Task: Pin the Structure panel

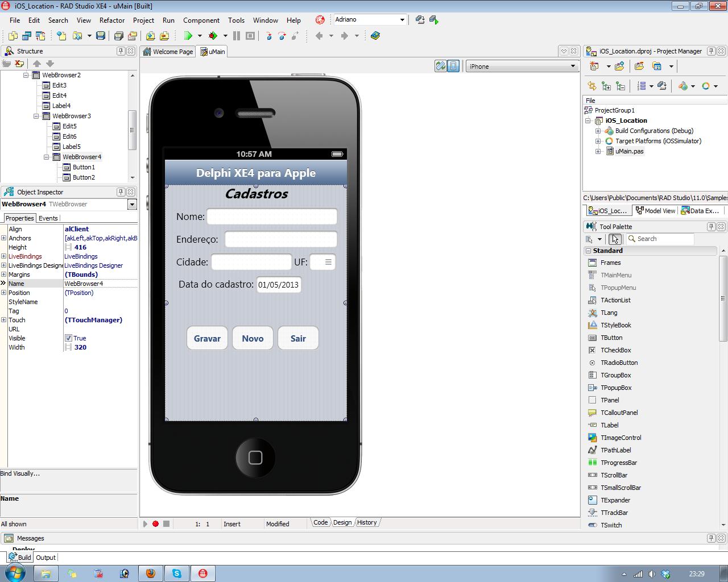Action: (x=121, y=51)
